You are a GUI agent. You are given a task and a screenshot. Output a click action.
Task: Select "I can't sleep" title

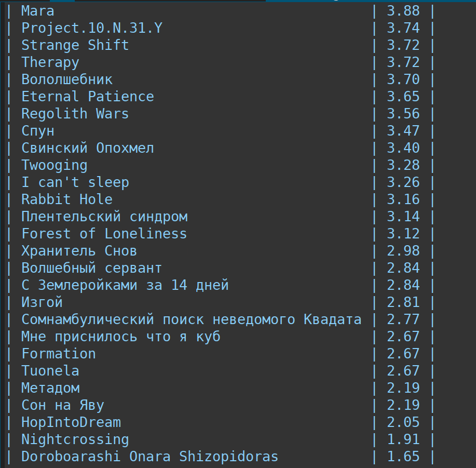coord(75,182)
